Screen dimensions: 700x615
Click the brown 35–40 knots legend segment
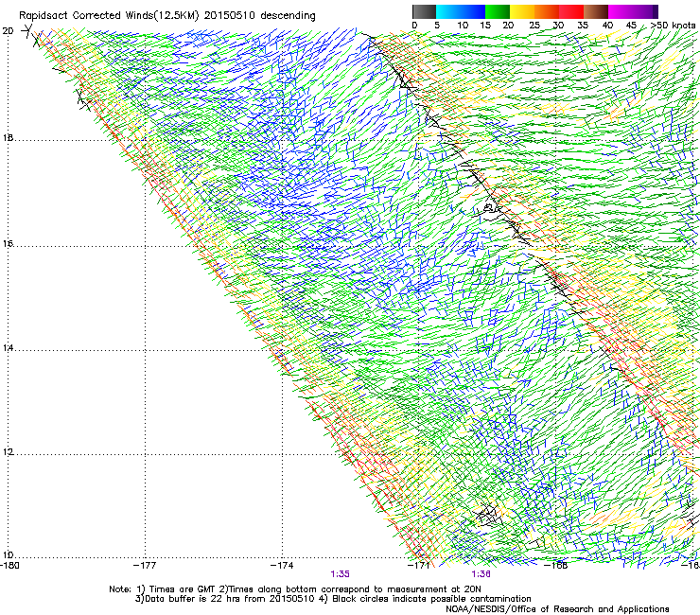click(595, 11)
